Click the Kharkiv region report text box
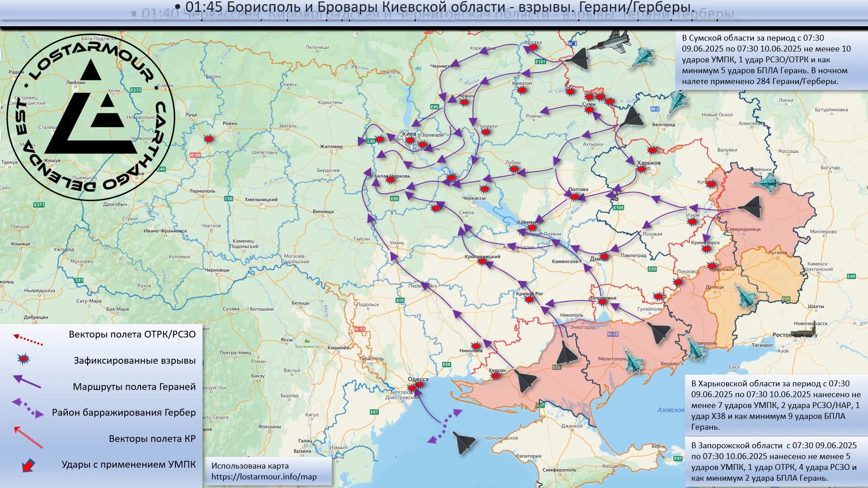The image size is (868, 488). coord(775,405)
